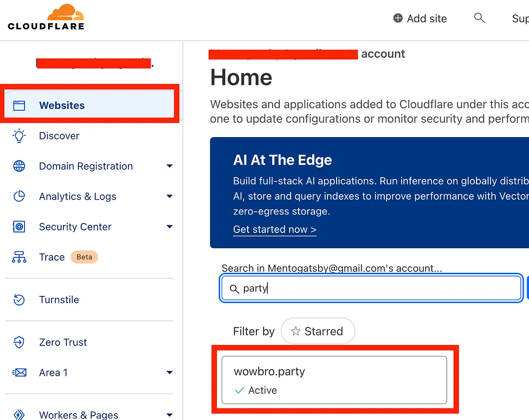Screen dimensions: 529x420
Task: Click the Security Center icon
Action: pos(19,227)
